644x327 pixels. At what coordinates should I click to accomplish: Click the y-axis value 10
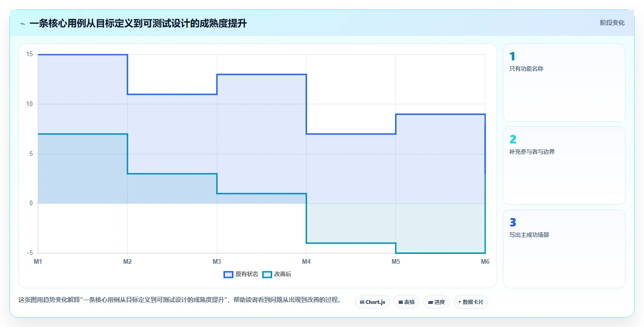coord(30,104)
